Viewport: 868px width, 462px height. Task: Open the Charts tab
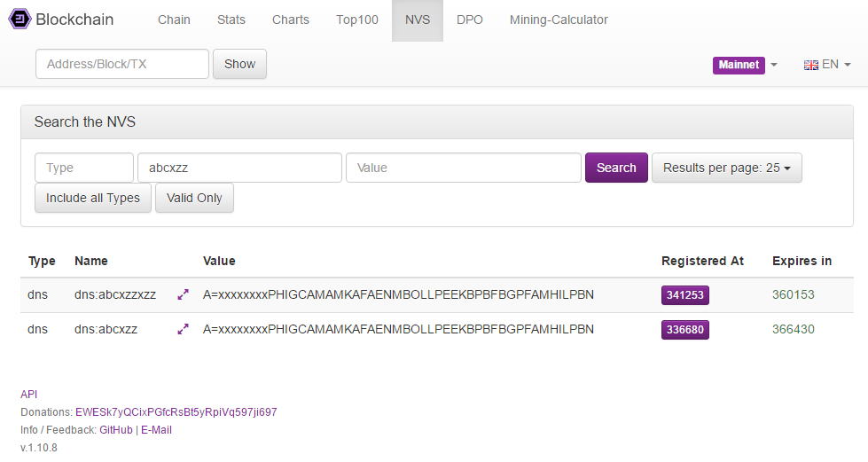click(x=291, y=20)
